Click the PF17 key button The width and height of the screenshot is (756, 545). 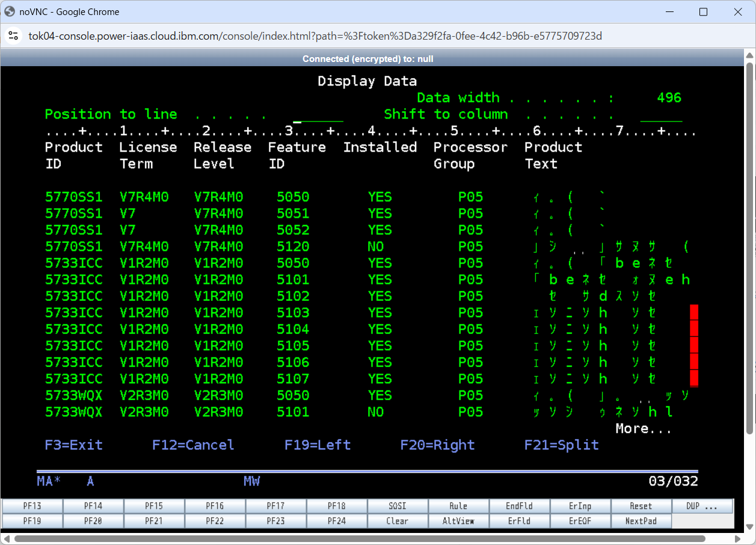276,506
